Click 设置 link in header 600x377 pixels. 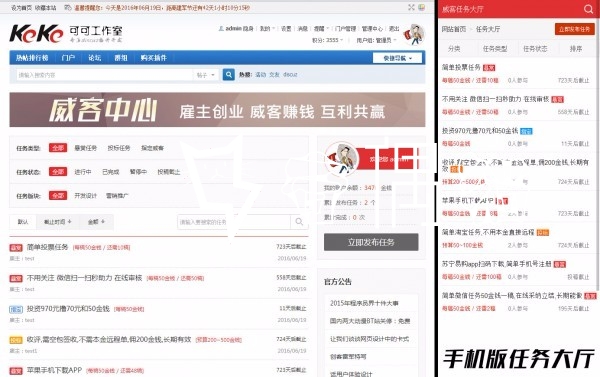pos(286,29)
